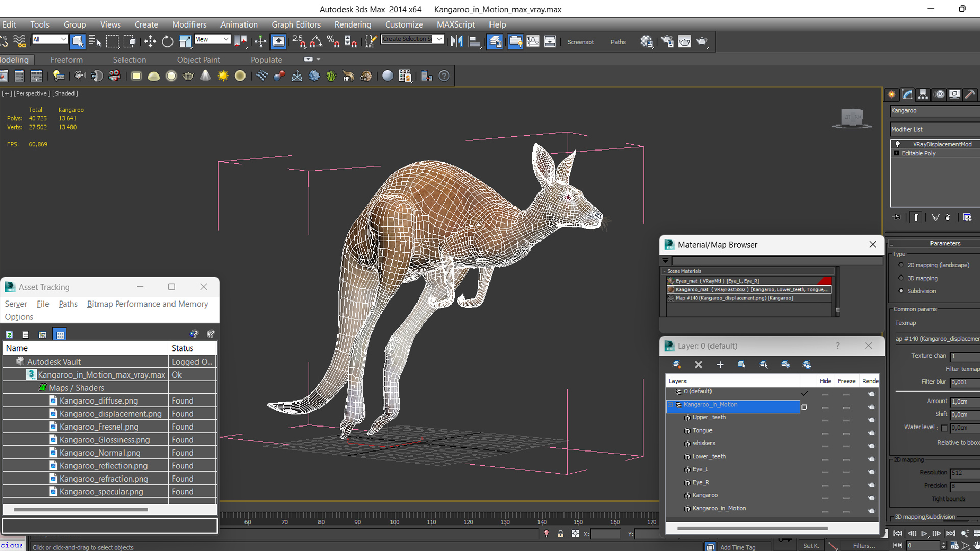This screenshot has height=551, width=980.
Task: Toggle Water level checkbox
Action: 944,428
